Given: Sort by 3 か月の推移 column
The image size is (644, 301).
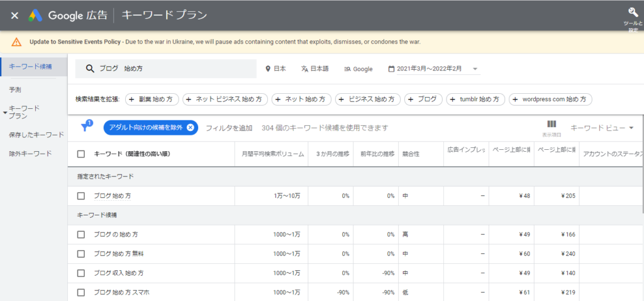Looking at the screenshot, I should tap(333, 154).
